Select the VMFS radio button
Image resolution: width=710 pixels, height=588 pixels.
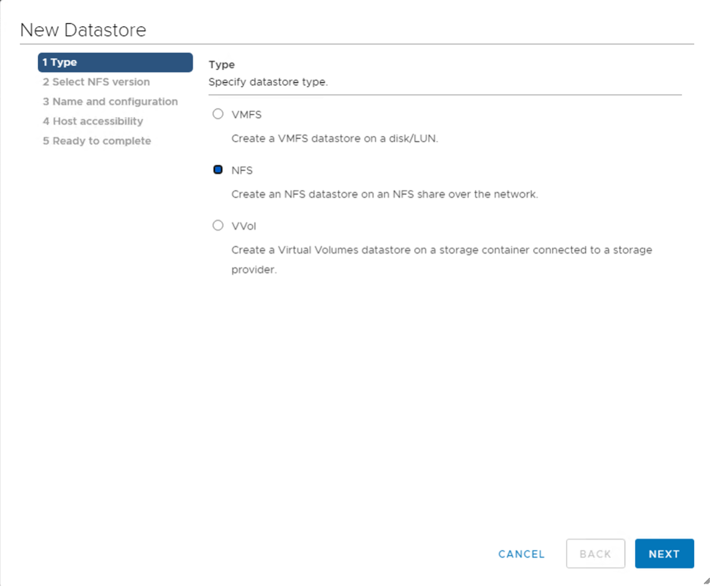point(218,114)
